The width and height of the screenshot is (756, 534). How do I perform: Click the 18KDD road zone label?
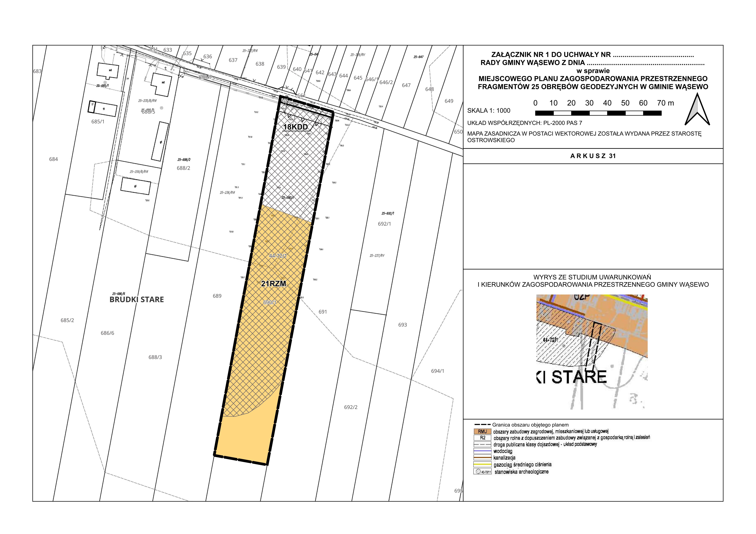(295, 127)
